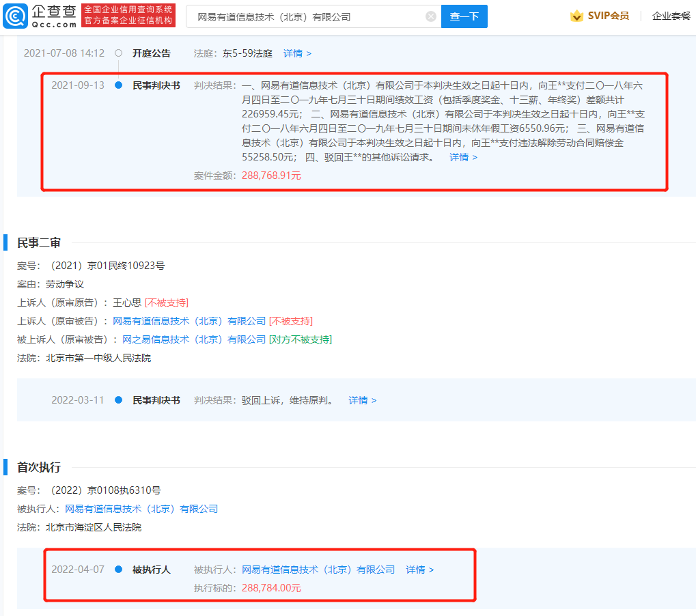Click the SVIP crown icon

(576, 16)
